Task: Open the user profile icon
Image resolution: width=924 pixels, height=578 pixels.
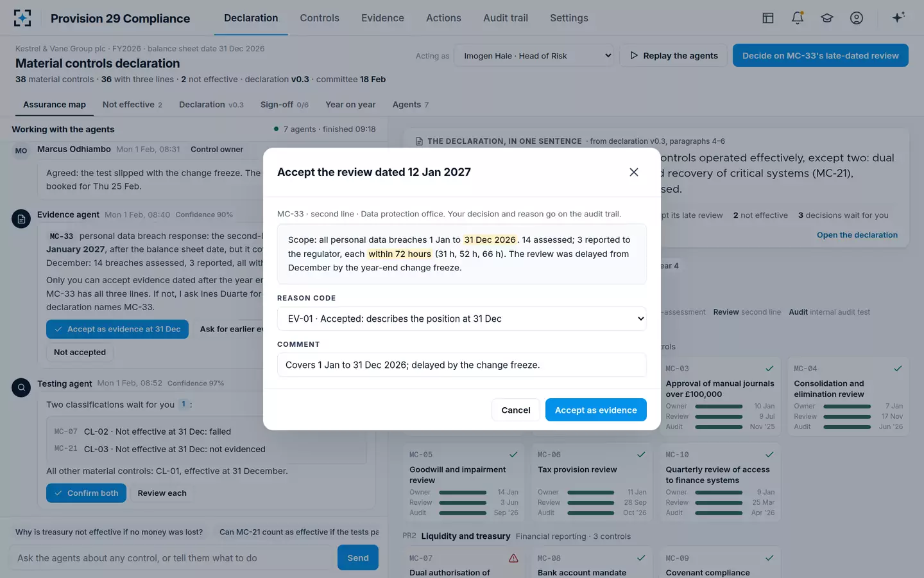Action: (857, 18)
